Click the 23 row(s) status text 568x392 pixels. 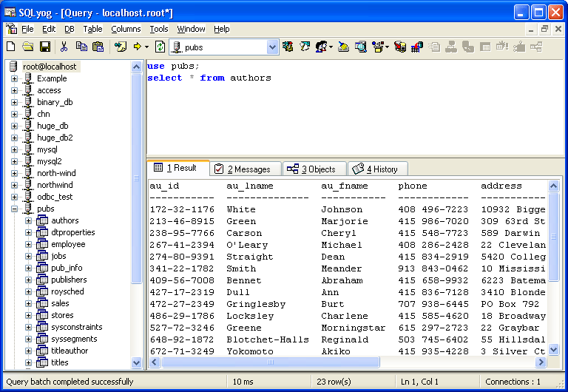point(334,382)
